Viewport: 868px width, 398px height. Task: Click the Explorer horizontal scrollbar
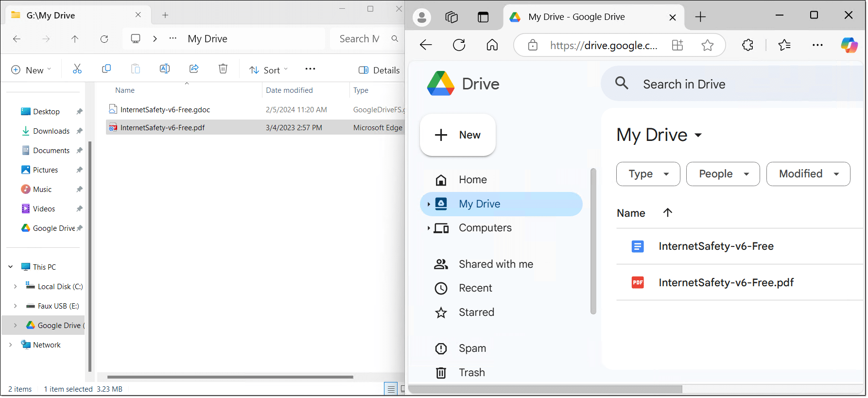(230, 377)
